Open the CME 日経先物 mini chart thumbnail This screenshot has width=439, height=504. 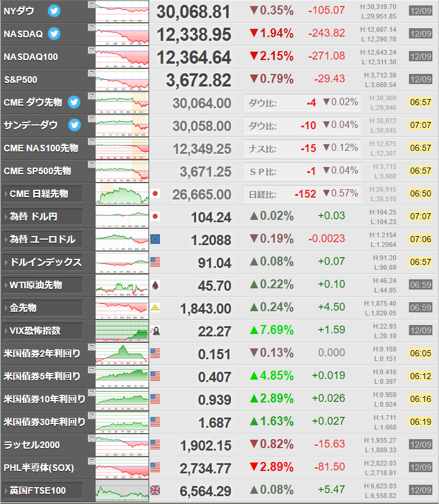click(x=122, y=194)
